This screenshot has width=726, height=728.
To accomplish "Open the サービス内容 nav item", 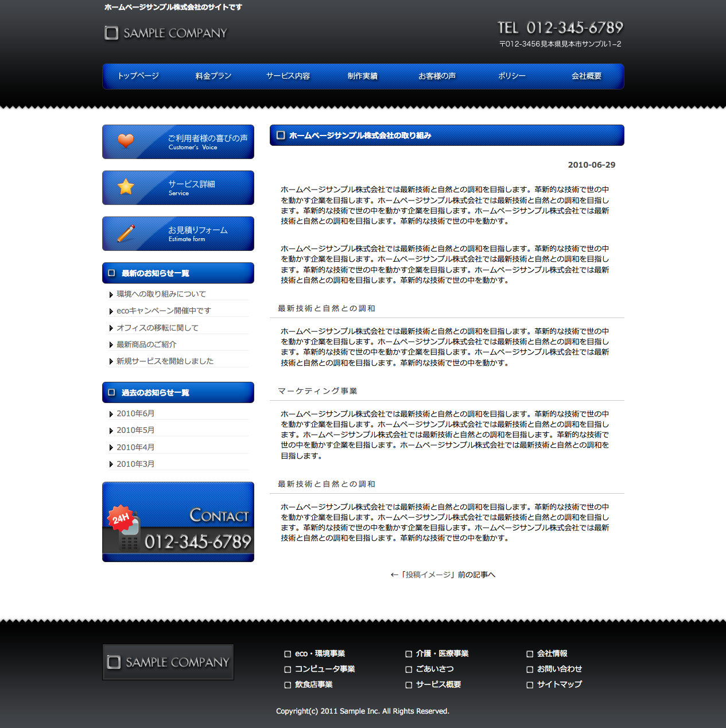I will [x=288, y=76].
